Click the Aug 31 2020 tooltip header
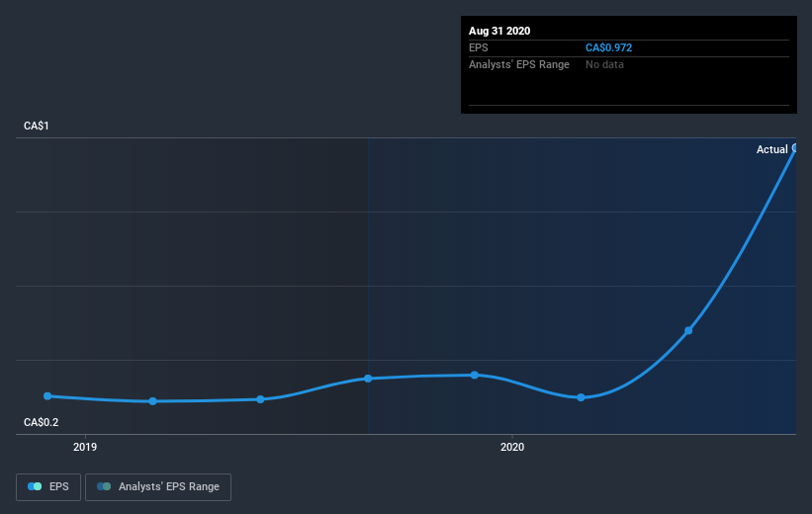Image resolution: width=812 pixels, height=514 pixels. (x=499, y=31)
